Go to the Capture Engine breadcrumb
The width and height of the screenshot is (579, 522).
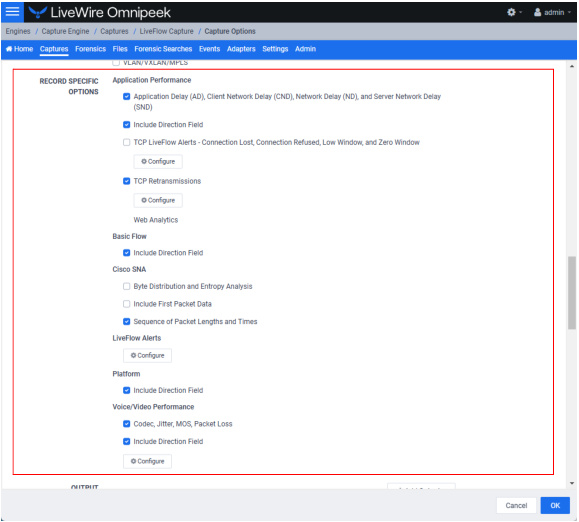(65, 31)
